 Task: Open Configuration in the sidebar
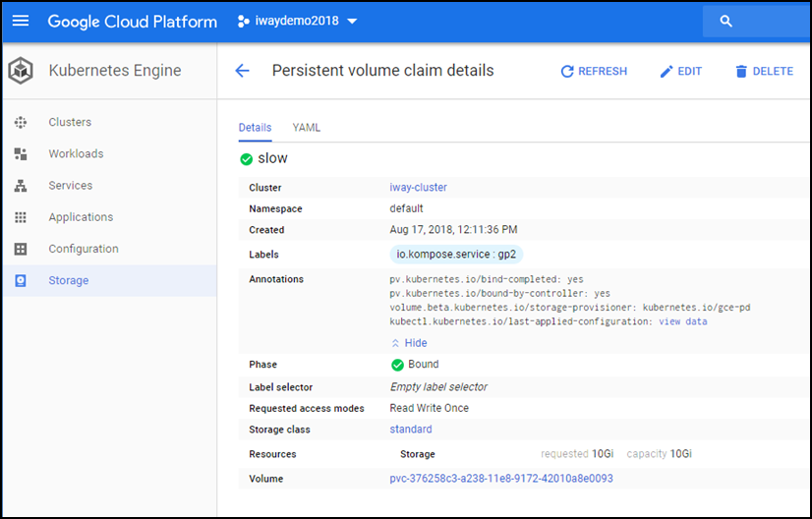click(x=84, y=249)
